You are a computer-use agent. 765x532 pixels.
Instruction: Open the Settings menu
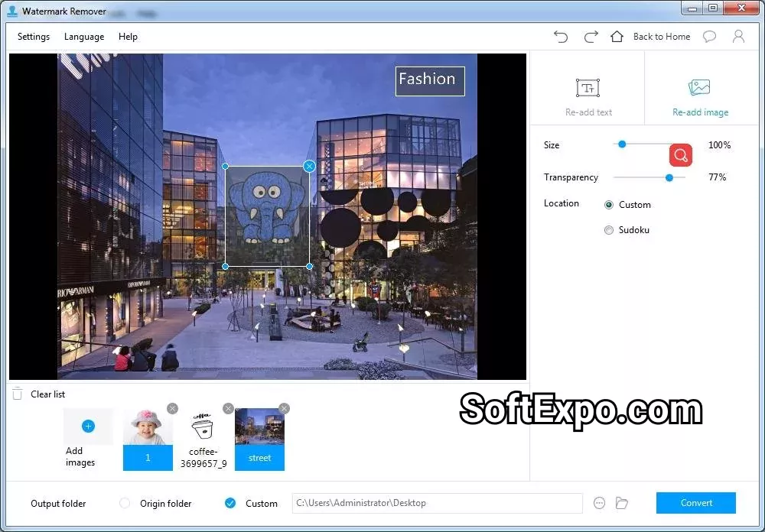[34, 36]
